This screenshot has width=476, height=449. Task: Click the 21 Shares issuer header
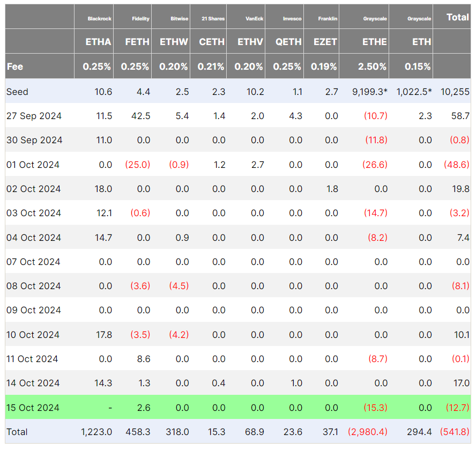click(213, 19)
